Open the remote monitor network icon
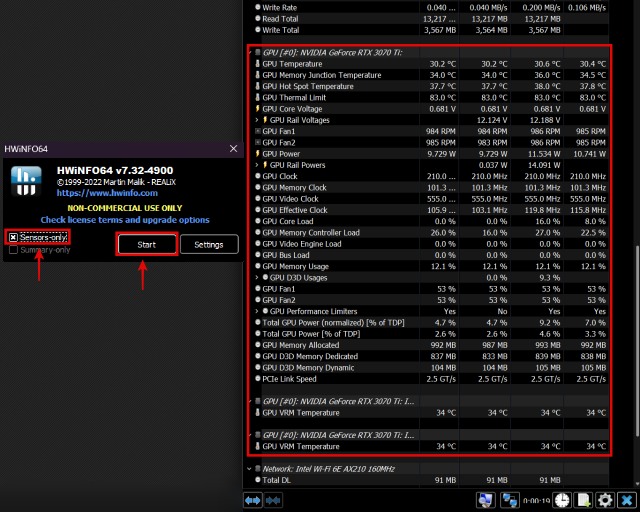640x512 pixels. [486, 499]
